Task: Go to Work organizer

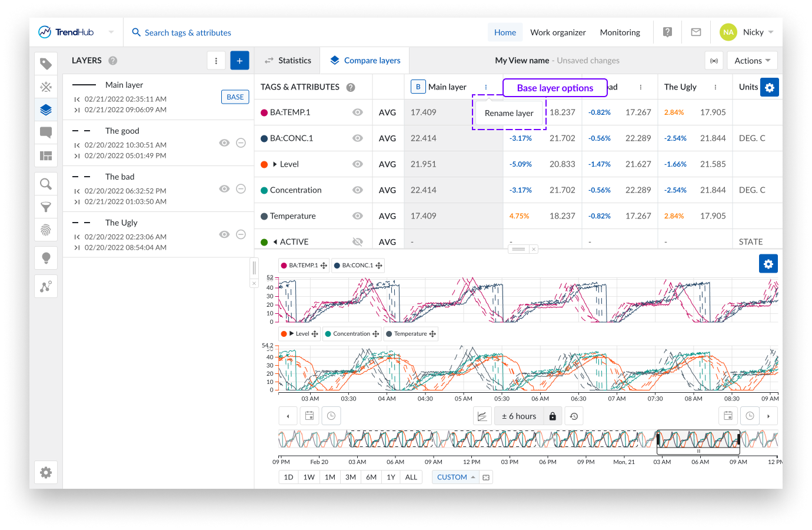Action: click(x=558, y=32)
